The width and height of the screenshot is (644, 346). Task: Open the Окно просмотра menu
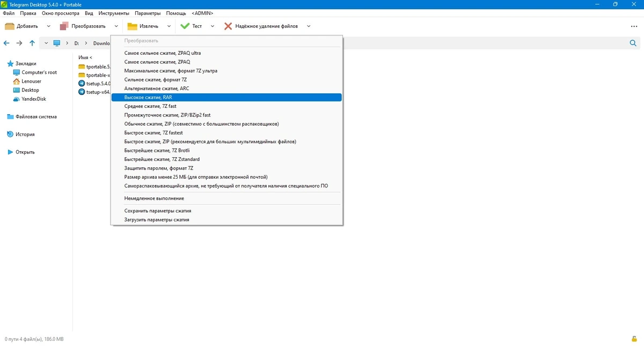(61, 13)
